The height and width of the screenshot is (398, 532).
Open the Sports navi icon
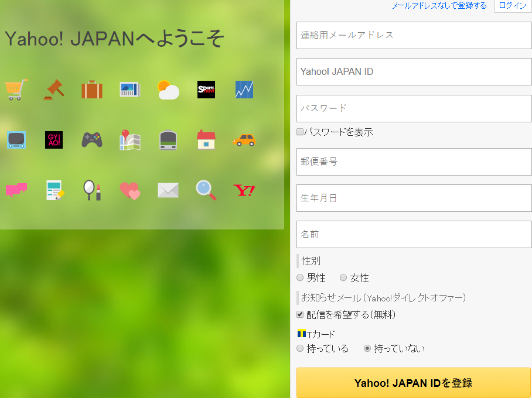(x=206, y=90)
